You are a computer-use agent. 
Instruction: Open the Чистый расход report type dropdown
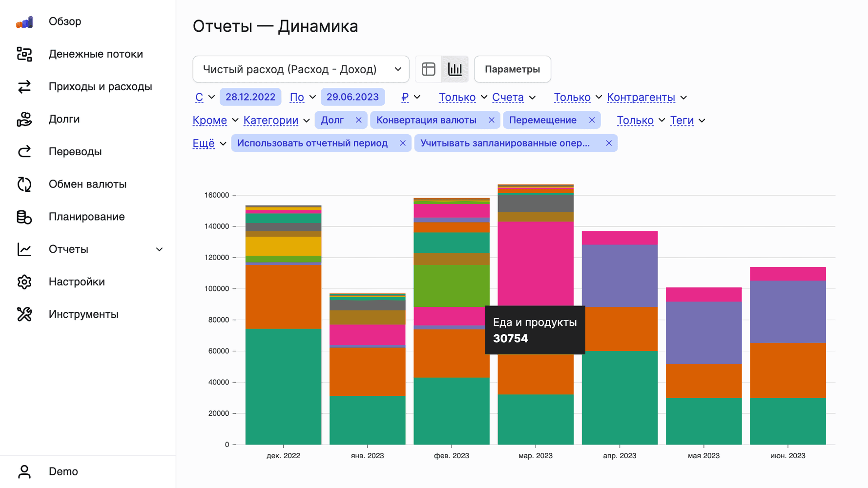301,69
